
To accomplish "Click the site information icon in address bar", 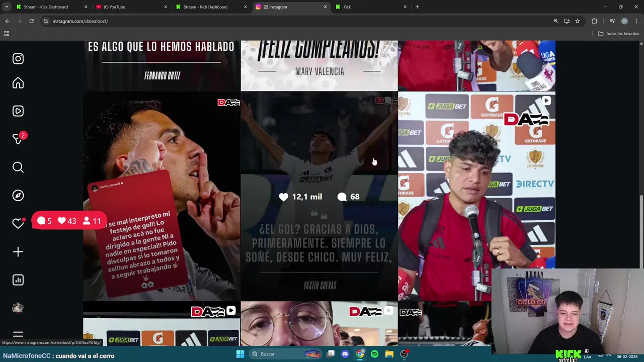I will pos(46,21).
